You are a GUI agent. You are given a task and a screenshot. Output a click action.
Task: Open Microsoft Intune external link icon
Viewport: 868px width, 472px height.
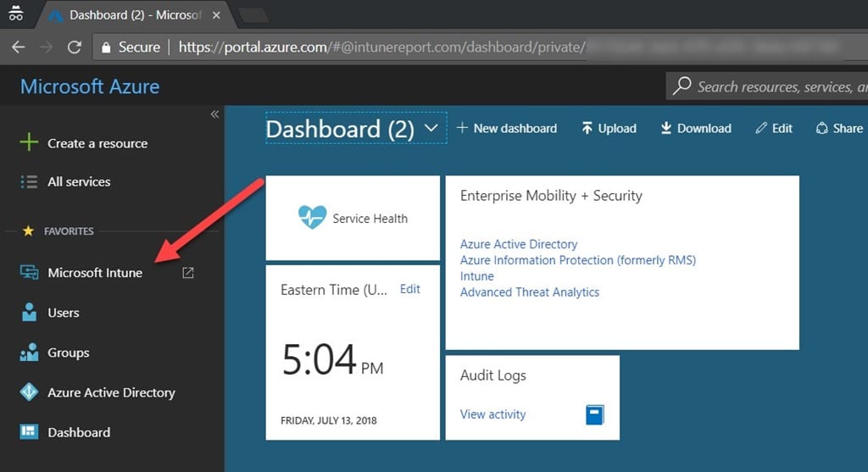188,273
